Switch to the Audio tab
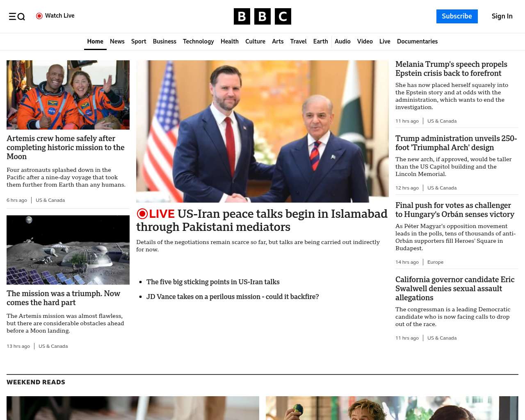This screenshot has height=420, width=525. (342, 41)
